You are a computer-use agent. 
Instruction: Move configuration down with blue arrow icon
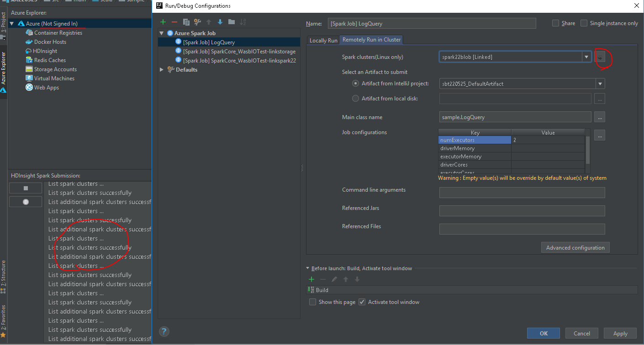coord(220,21)
